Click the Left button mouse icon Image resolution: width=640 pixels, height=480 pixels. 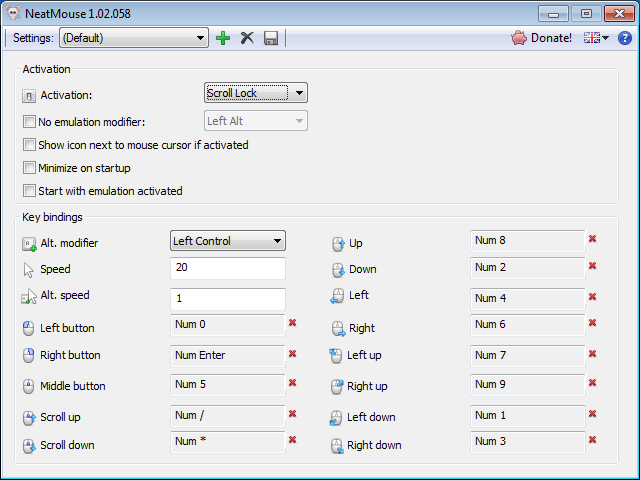pyautogui.click(x=28, y=328)
